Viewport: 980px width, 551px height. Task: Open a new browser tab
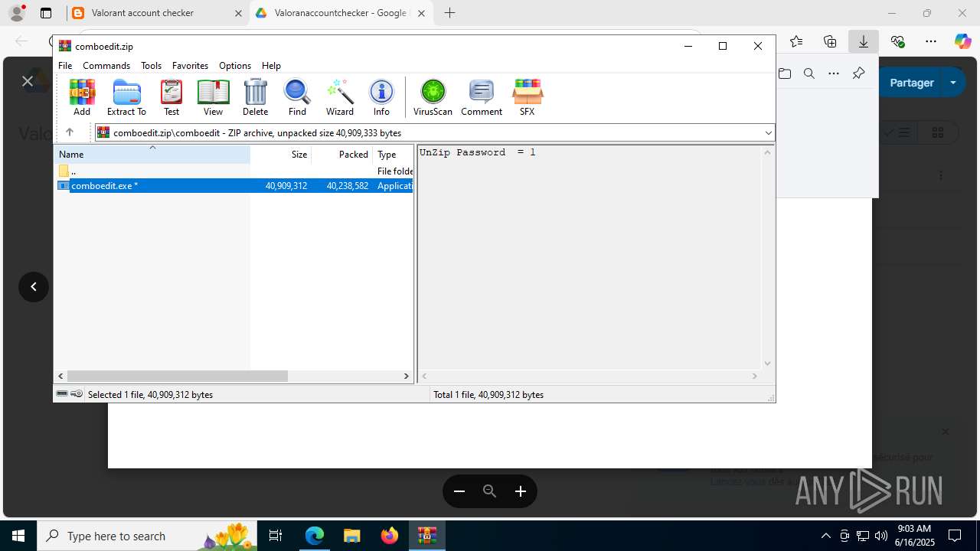(449, 13)
